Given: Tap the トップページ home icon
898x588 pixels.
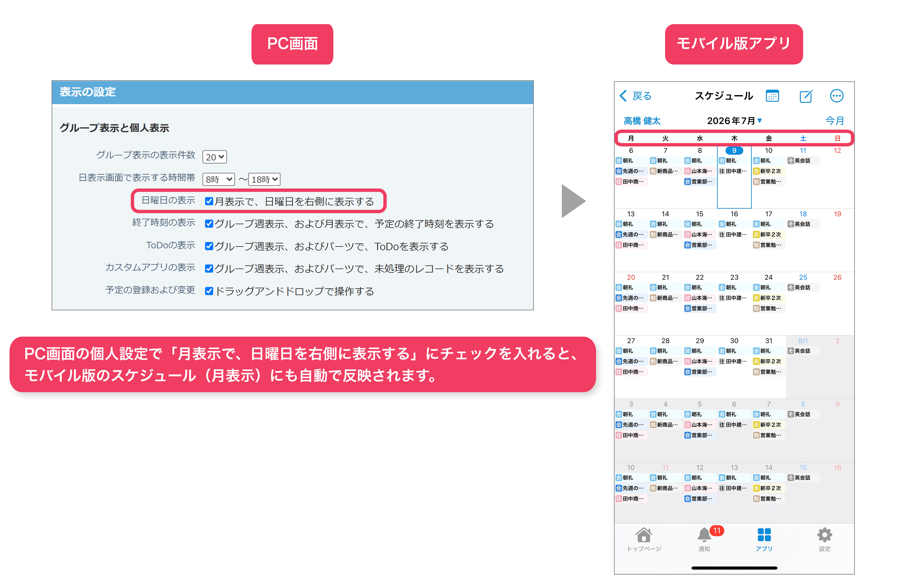Looking at the screenshot, I should (x=644, y=535).
